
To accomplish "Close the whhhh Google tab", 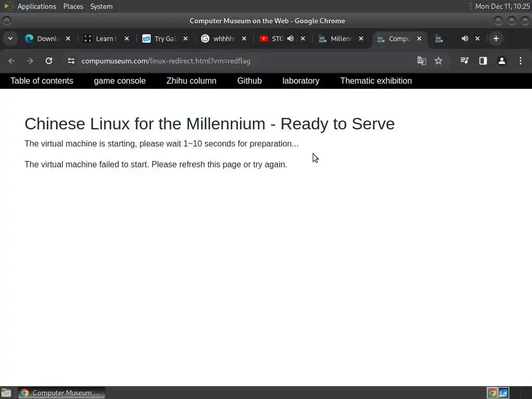I will pyautogui.click(x=244, y=38).
